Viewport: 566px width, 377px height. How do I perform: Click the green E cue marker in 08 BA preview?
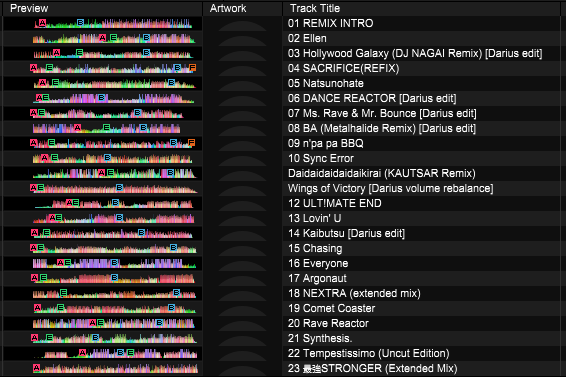coord(106,127)
